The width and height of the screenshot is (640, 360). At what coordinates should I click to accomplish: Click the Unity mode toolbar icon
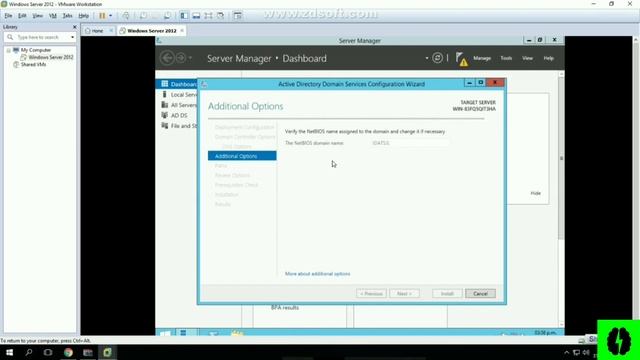(220, 16)
